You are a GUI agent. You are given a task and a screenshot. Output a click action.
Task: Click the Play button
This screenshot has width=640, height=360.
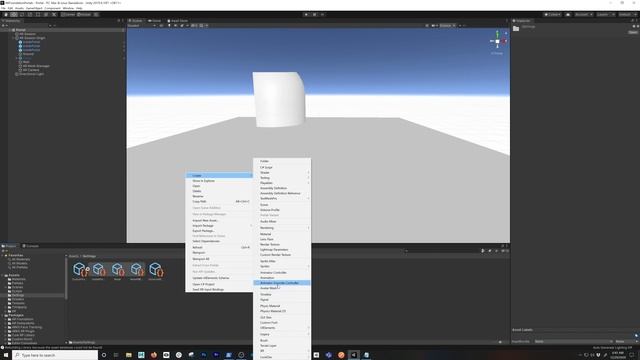pyautogui.click(x=306, y=14)
